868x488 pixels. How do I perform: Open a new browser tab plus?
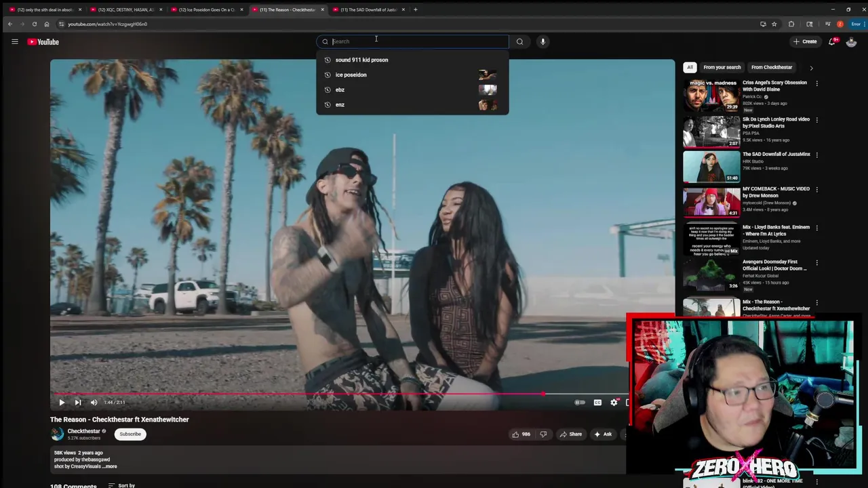[x=416, y=9]
